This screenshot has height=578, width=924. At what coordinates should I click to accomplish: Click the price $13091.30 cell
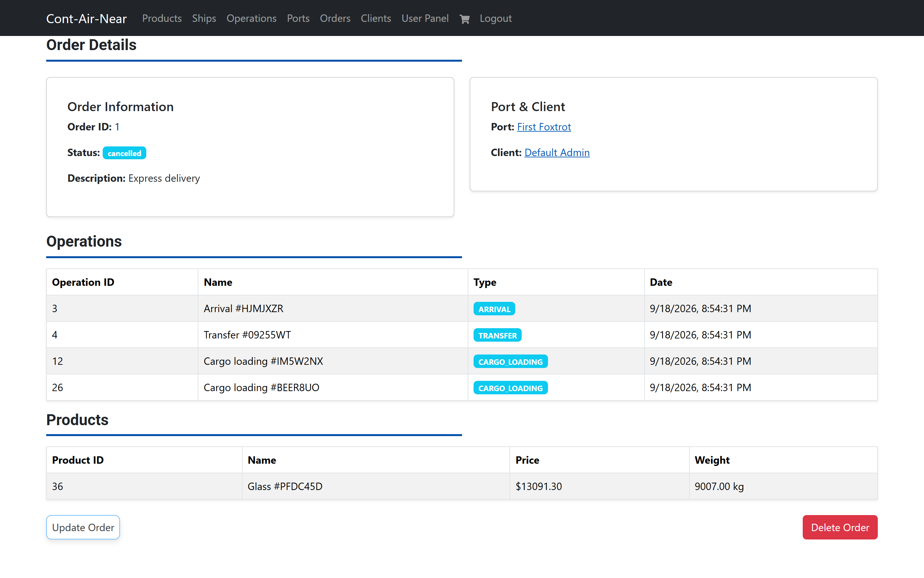[599, 486]
